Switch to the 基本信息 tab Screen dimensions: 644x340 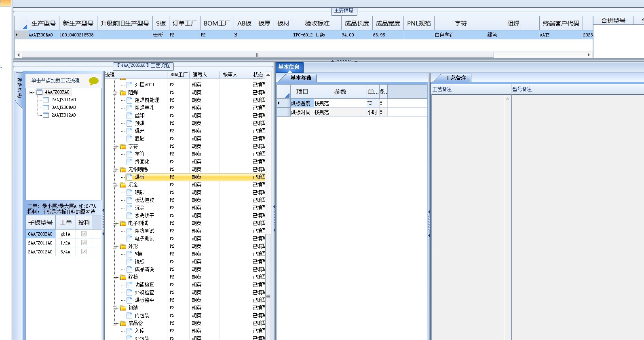click(289, 67)
